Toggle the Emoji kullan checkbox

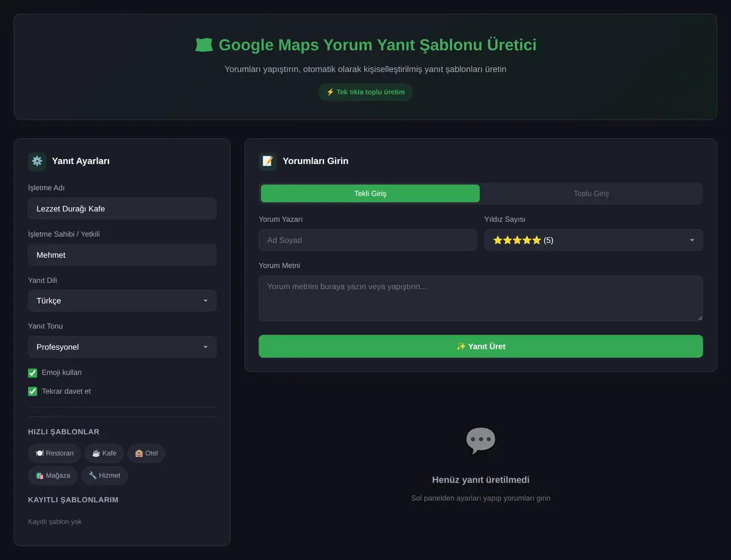coord(33,373)
